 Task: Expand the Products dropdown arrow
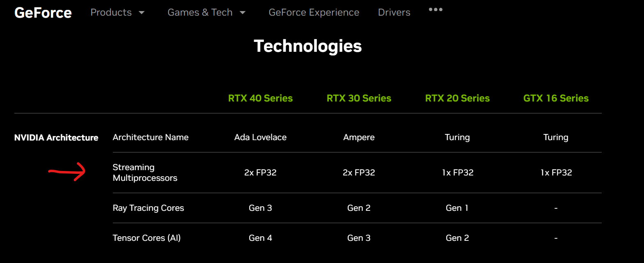pyautogui.click(x=142, y=13)
